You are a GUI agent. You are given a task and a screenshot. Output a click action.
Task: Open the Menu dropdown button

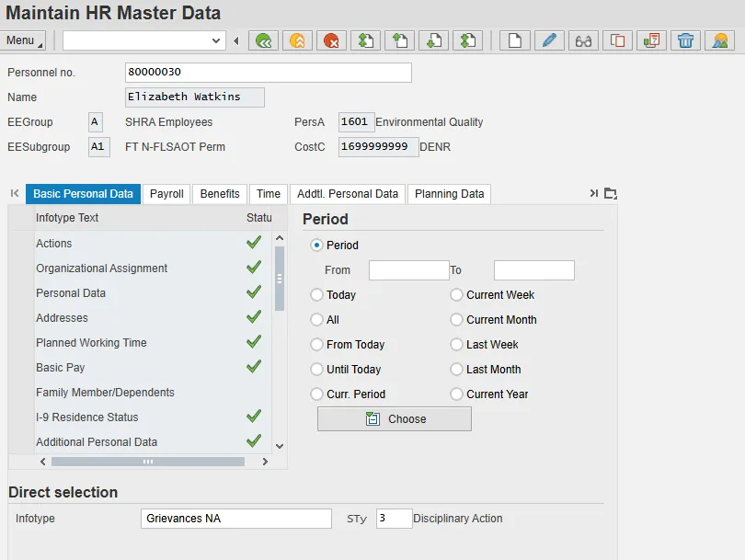coord(25,40)
